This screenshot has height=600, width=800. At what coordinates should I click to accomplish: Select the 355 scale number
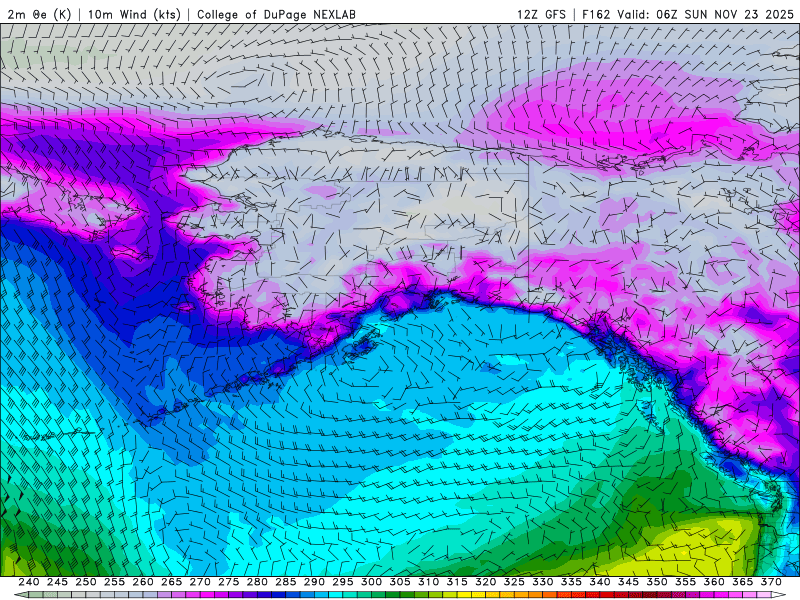point(686,582)
